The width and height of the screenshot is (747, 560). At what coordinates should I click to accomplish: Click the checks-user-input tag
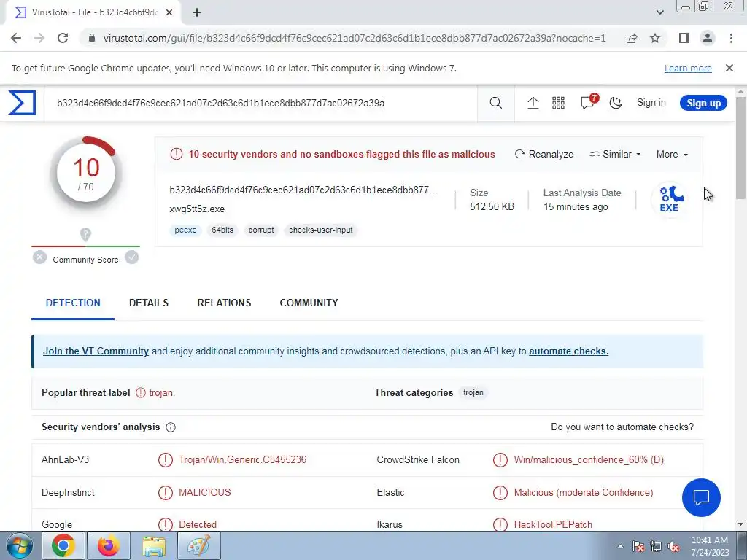pos(321,230)
